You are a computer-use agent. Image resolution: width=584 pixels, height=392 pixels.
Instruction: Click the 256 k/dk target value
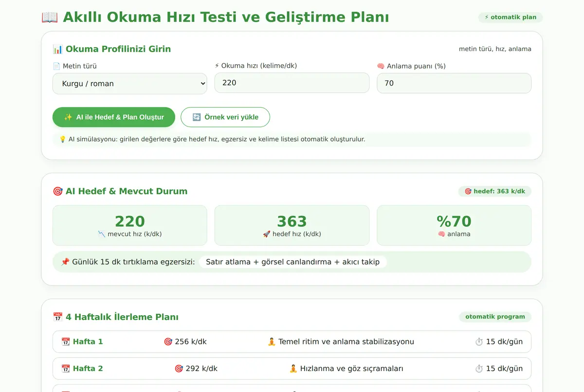click(x=191, y=342)
